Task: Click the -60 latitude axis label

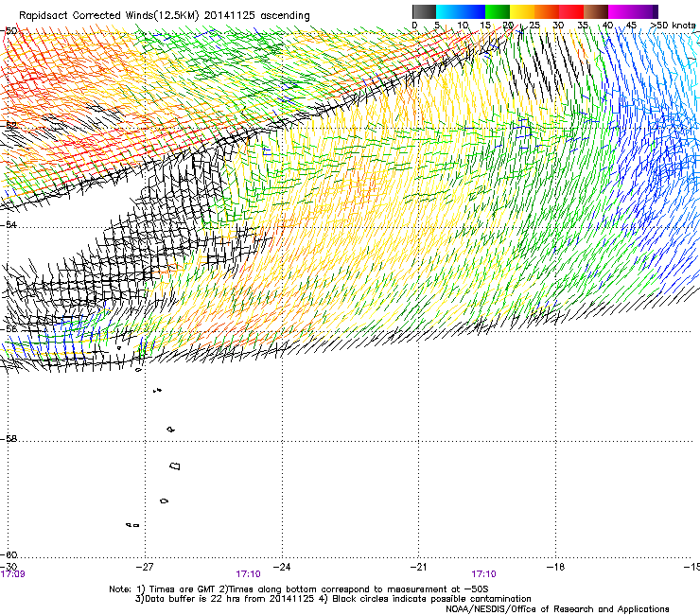Action: click(x=9, y=554)
